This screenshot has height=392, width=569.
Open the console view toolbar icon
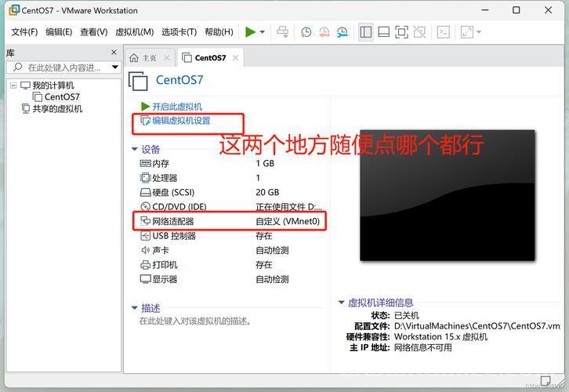coord(444,32)
